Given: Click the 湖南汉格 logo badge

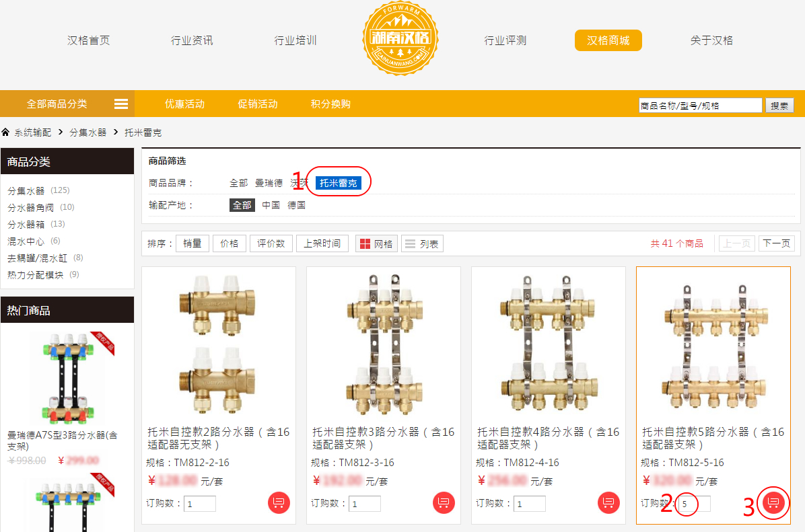Looking at the screenshot, I should click(400, 38).
